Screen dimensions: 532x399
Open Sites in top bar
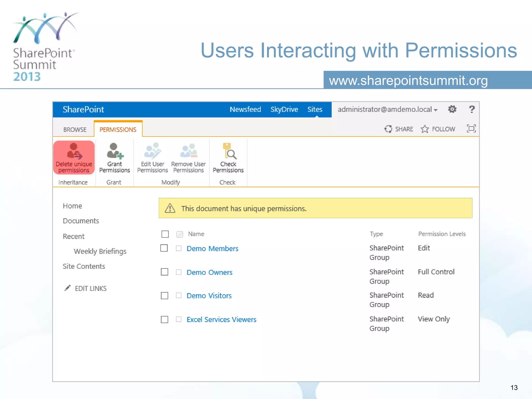click(x=315, y=109)
